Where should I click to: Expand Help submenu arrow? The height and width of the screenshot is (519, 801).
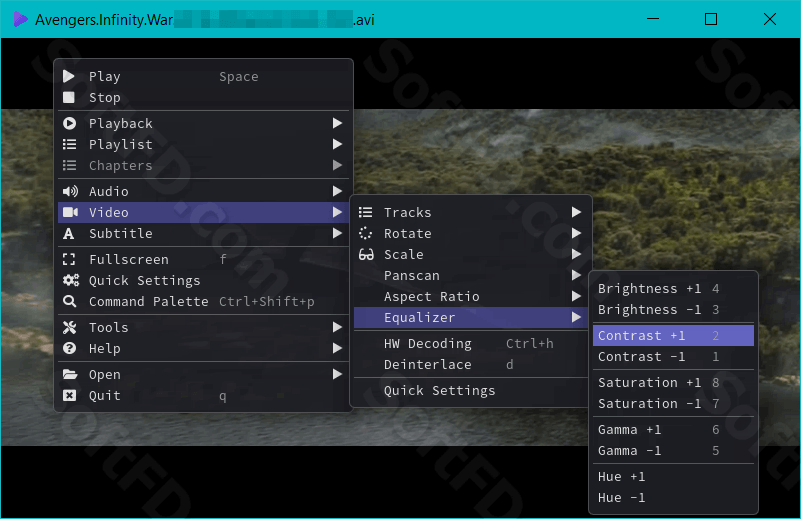coord(337,348)
